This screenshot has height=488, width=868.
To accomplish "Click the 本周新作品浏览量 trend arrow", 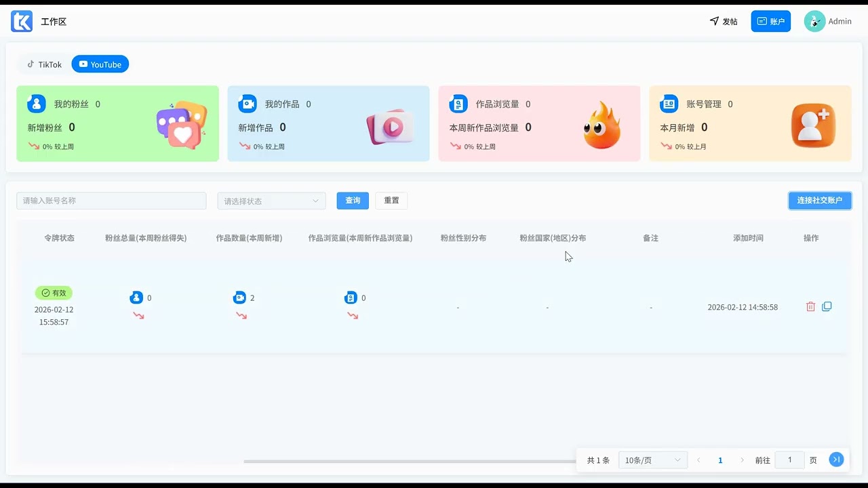I will click(x=455, y=146).
